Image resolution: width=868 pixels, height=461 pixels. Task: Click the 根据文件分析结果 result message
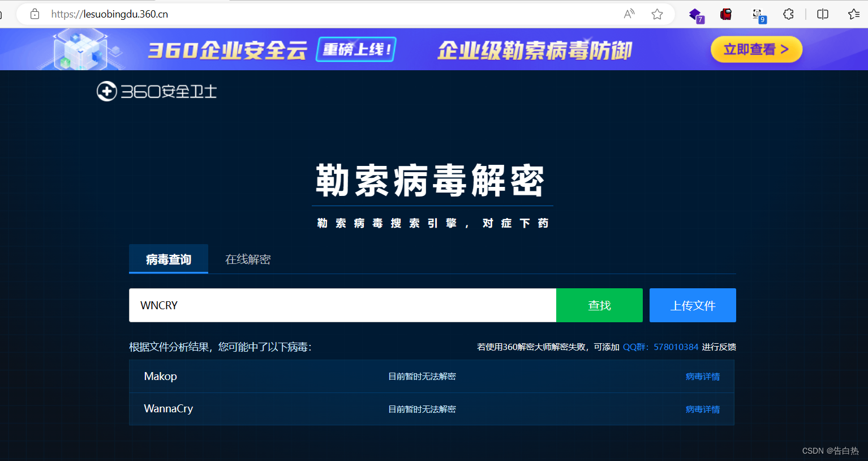point(221,347)
